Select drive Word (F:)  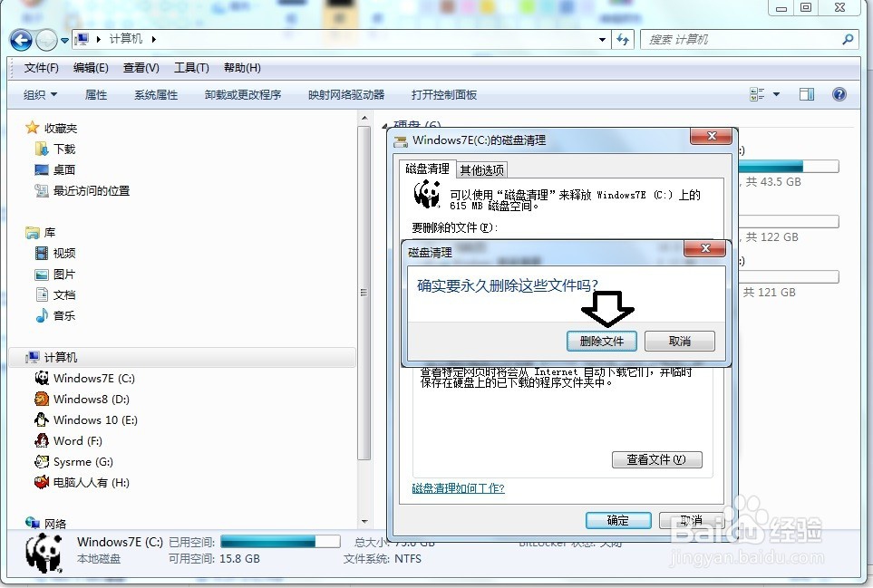coord(68,441)
